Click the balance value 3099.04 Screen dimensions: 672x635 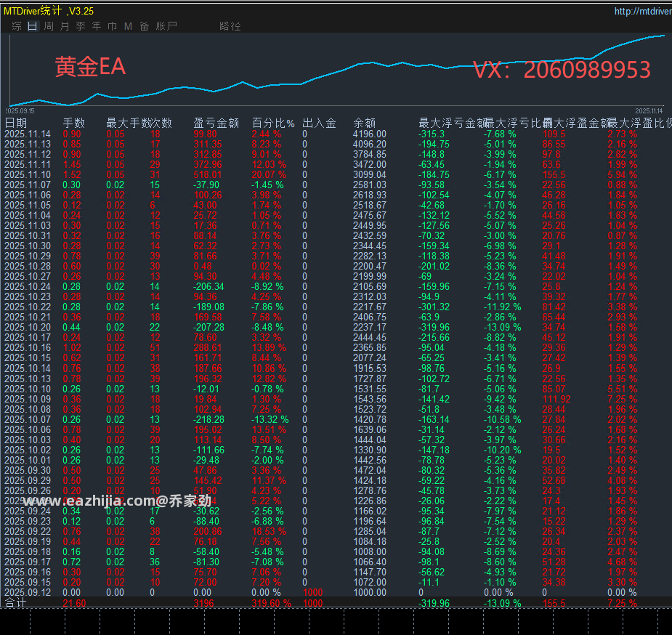[x=370, y=175]
